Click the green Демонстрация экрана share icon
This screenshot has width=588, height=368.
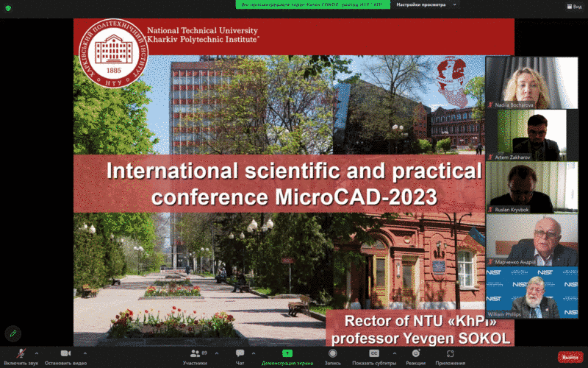(287, 354)
